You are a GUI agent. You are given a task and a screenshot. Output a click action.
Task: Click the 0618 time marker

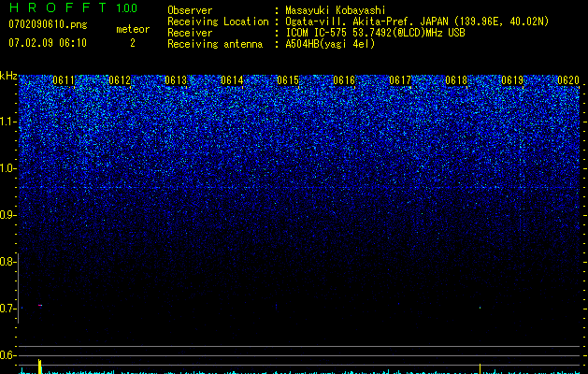tap(456, 80)
